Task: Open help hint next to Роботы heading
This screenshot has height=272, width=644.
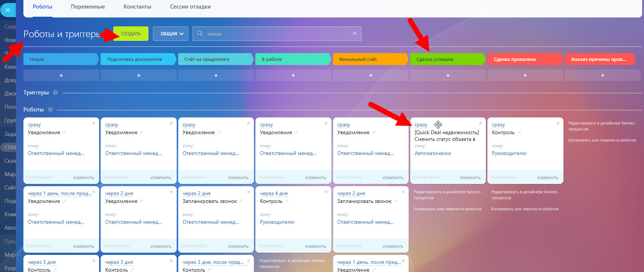Action: 50,110
